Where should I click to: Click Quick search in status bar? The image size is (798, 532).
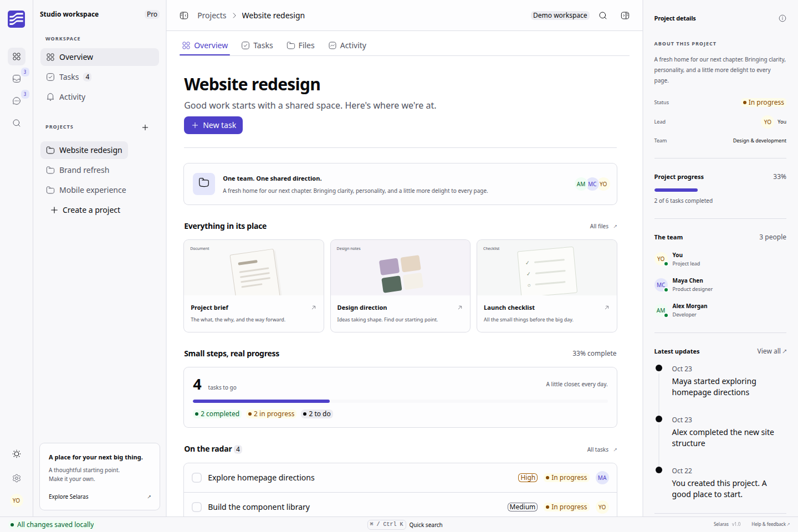426,525
